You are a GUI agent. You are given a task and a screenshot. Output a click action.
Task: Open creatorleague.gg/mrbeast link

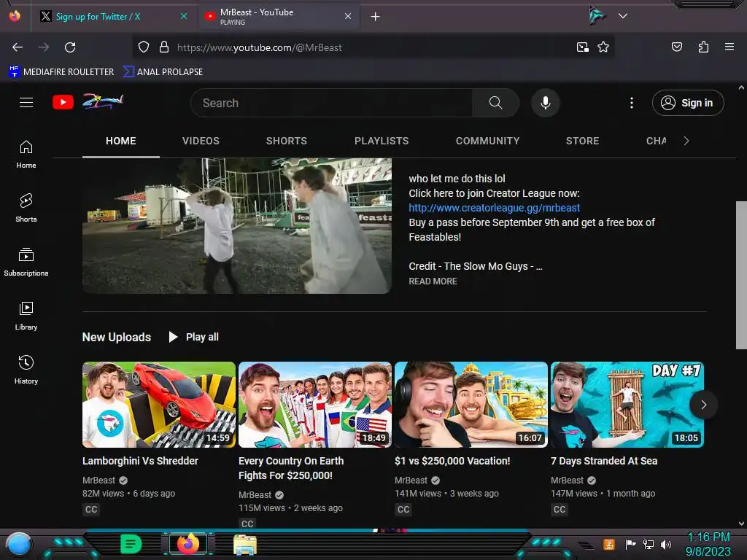click(x=494, y=208)
